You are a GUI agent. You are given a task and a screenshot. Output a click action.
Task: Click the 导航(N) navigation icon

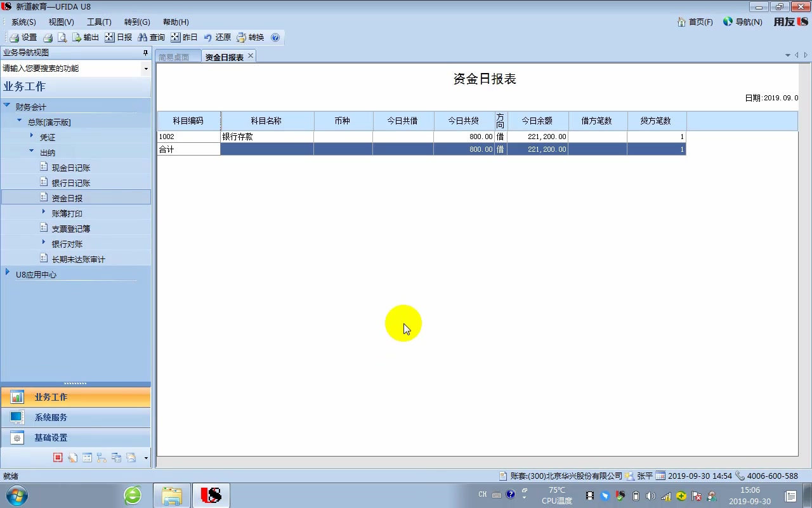(728, 22)
